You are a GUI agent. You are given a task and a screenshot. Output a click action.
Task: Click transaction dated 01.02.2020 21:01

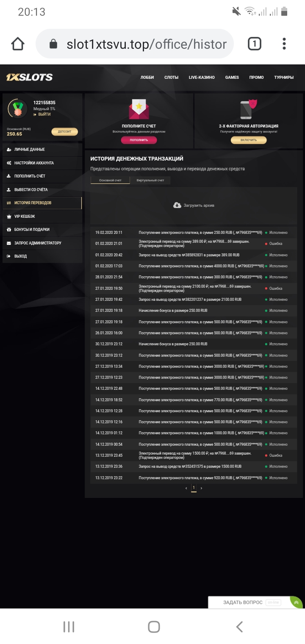pos(194,244)
